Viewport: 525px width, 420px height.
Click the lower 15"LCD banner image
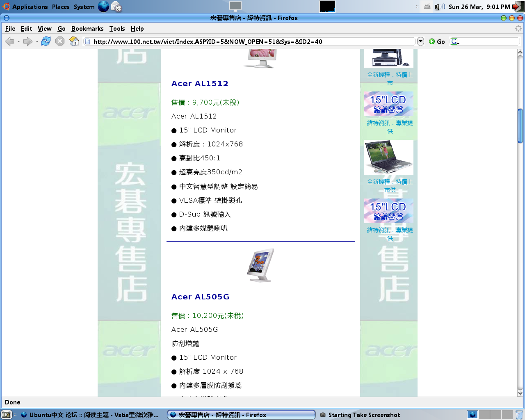389,211
